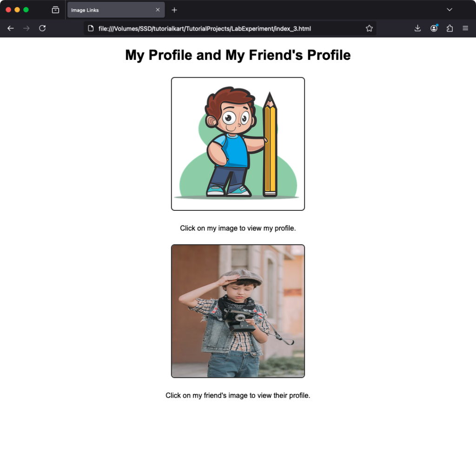Screen dimensions: 476x463
Task: Click "Click on my friend's image" caption
Action: (x=238, y=395)
